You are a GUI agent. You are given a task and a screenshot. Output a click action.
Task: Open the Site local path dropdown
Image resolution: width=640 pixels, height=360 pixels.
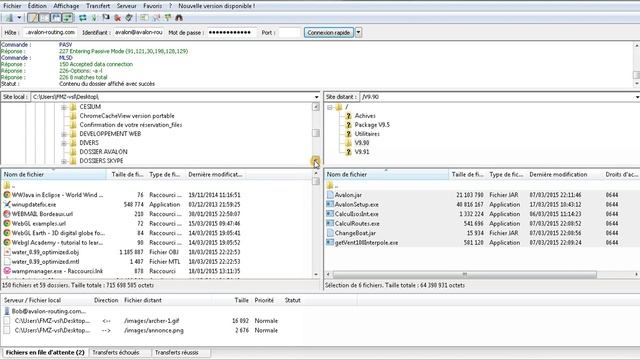coord(316,97)
